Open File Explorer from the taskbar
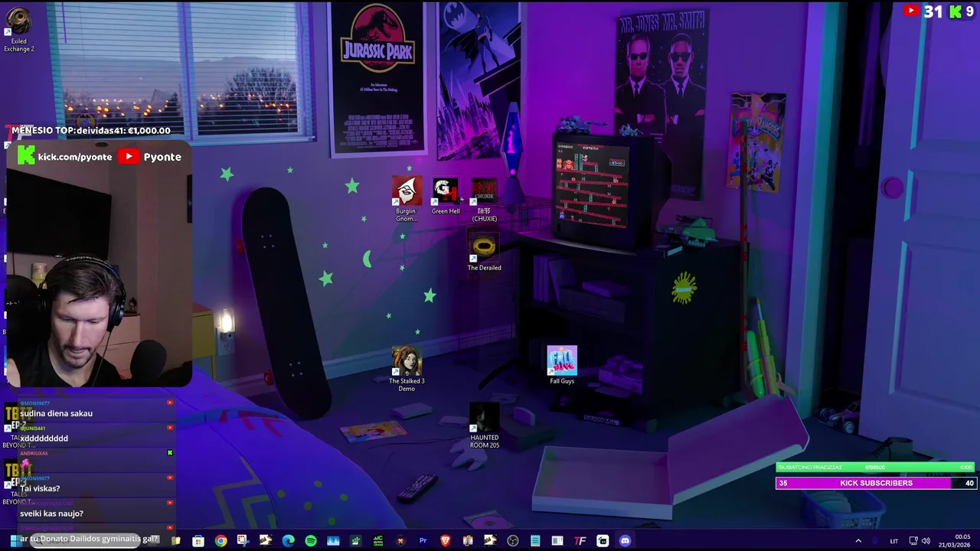The width and height of the screenshot is (980, 551). point(175,540)
